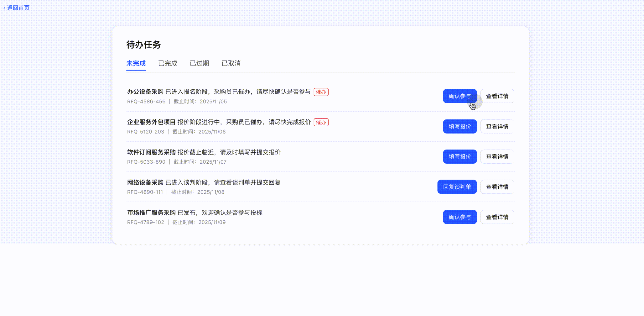The width and height of the screenshot is (644, 316).
Task: Click 确认参与 for 市场推广服务采购
Action: [460, 217]
